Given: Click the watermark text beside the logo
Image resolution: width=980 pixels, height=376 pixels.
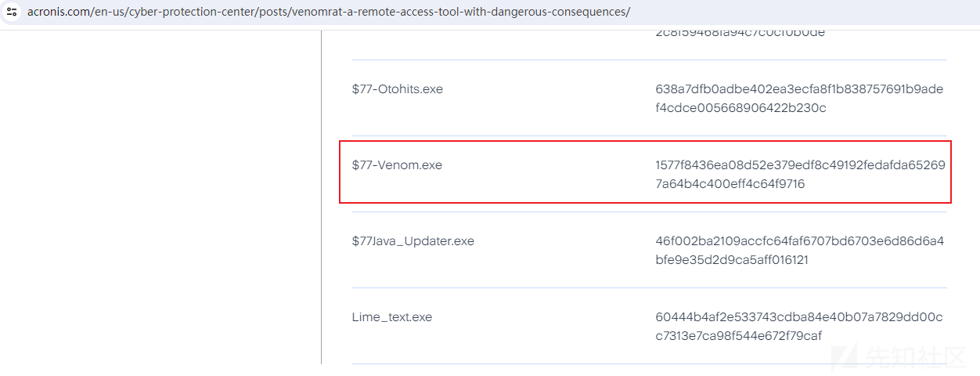Looking at the screenshot, I should 916,357.
